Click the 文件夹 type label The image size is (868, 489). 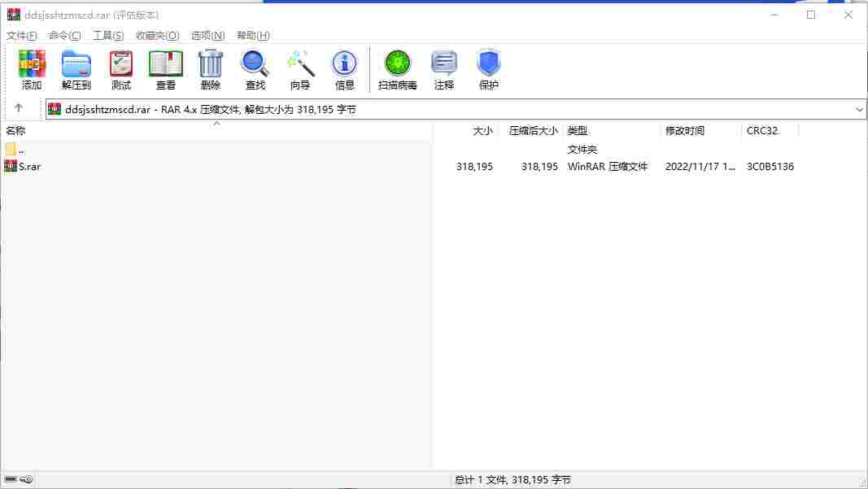coord(582,150)
